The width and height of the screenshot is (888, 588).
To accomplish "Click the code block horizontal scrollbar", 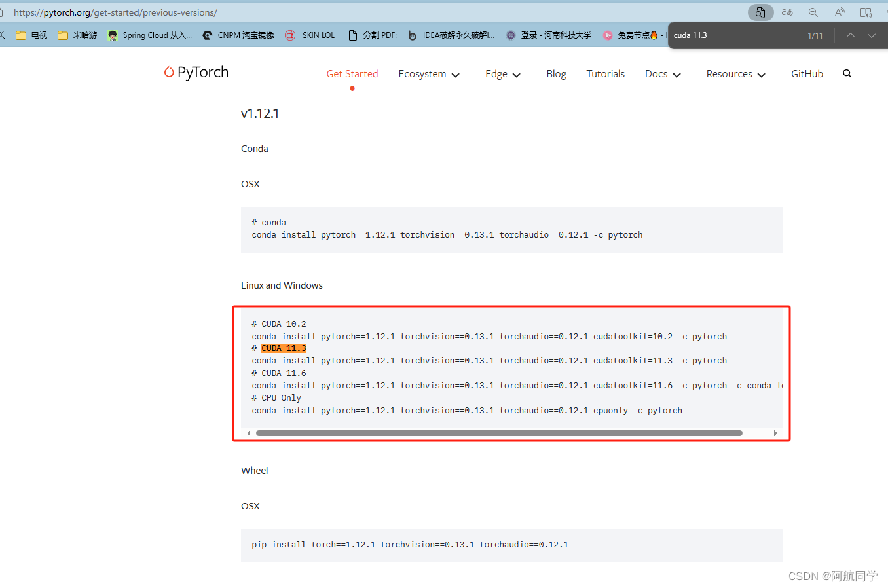I will [x=499, y=433].
